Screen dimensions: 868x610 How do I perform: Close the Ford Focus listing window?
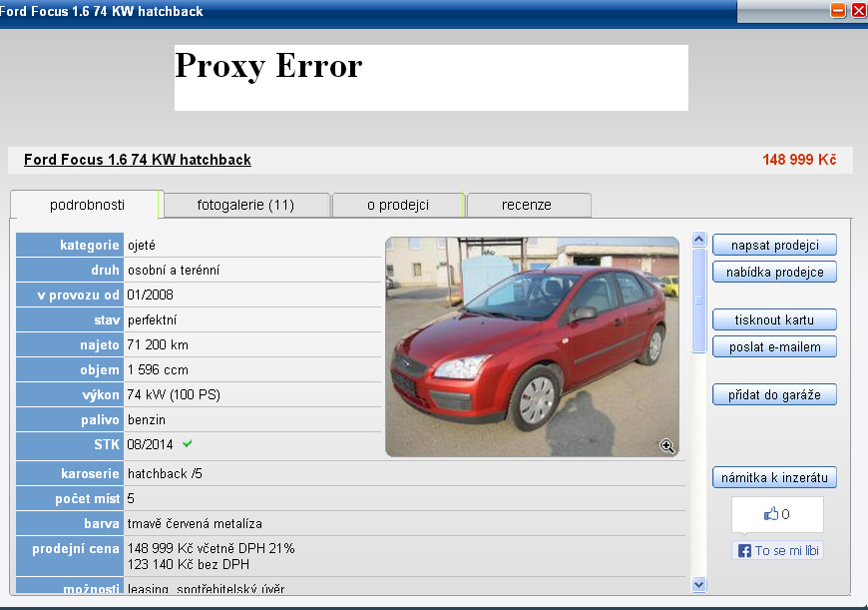click(857, 11)
